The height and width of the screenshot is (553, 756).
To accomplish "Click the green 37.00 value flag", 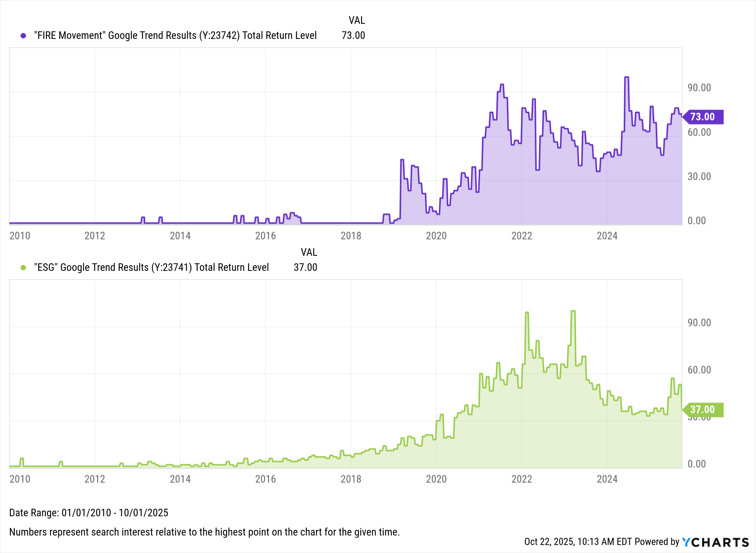I will click(x=703, y=409).
